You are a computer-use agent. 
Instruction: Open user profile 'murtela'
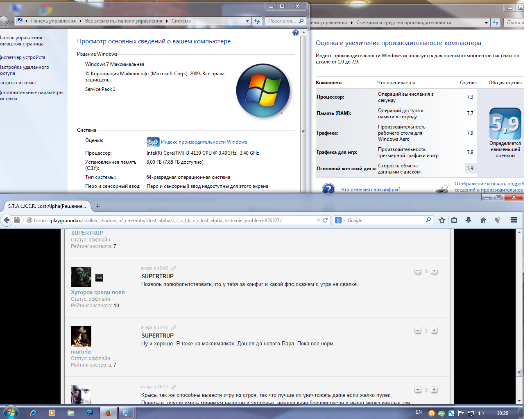[81, 351]
